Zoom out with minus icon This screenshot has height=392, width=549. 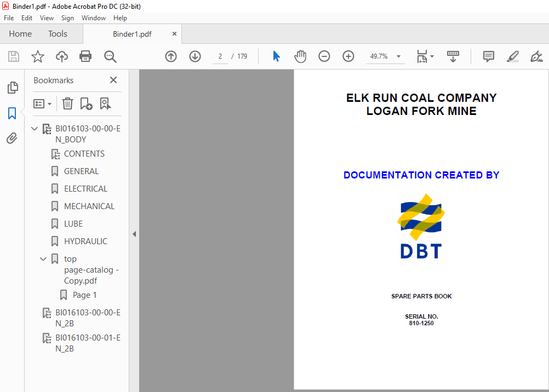(324, 56)
